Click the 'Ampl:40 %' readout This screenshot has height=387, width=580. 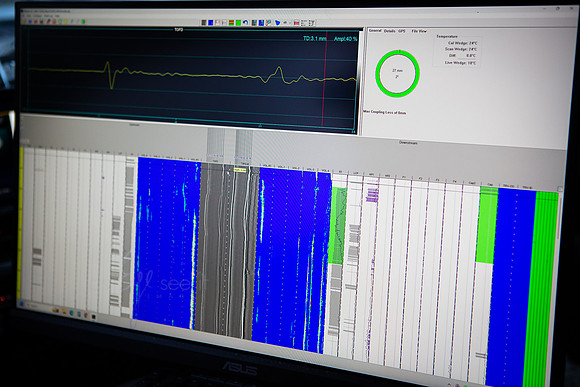(345, 39)
